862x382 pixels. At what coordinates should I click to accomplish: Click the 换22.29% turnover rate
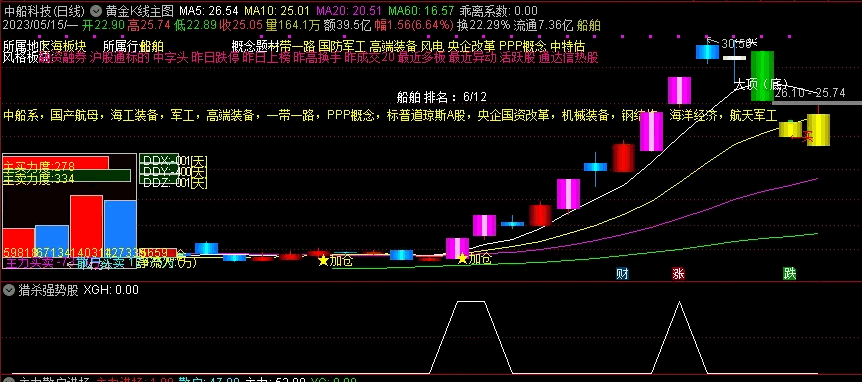[483, 25]
